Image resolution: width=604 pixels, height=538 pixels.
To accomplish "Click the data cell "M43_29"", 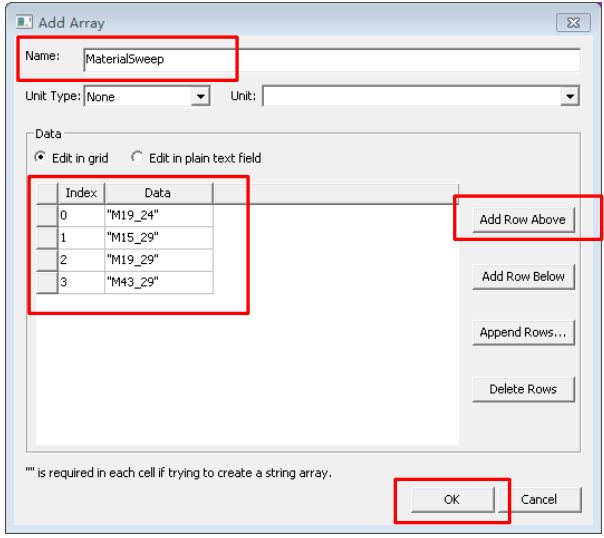I will pos(159,282).
